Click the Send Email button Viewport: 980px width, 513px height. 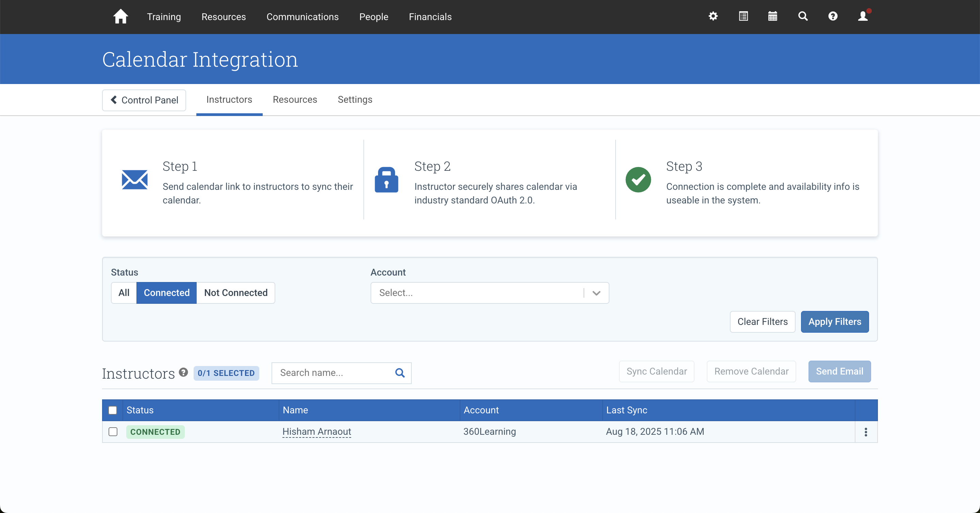click(839, 371)
